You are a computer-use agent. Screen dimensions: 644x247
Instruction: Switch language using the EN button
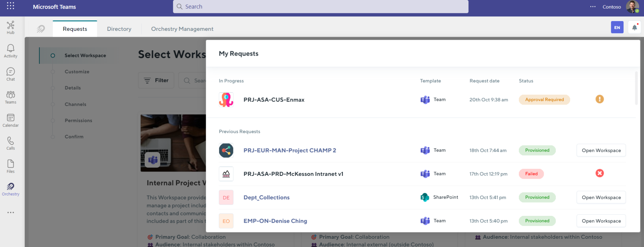point(617,27)
